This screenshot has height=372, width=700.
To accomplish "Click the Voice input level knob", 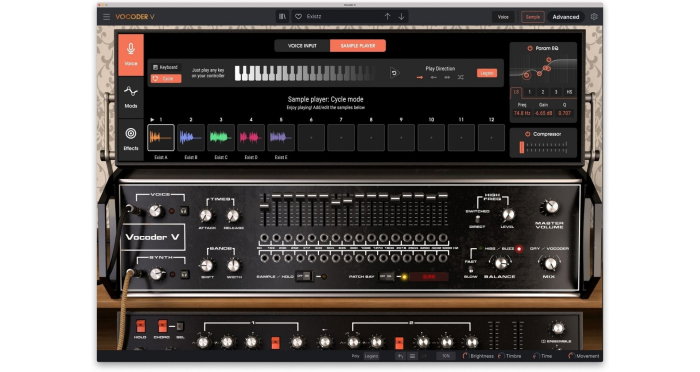I will pyautogui.click(x=155, y=211).
